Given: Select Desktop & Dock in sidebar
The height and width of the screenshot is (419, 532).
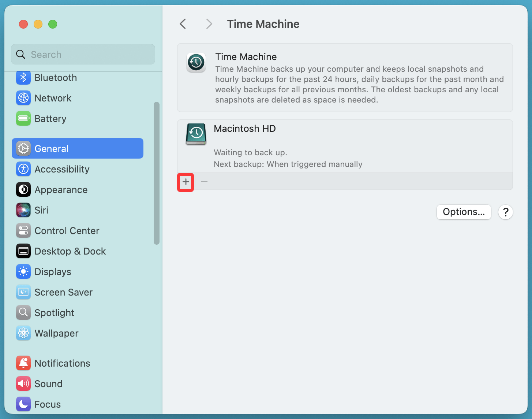Looking at the screenshot, I should [70, 251].
